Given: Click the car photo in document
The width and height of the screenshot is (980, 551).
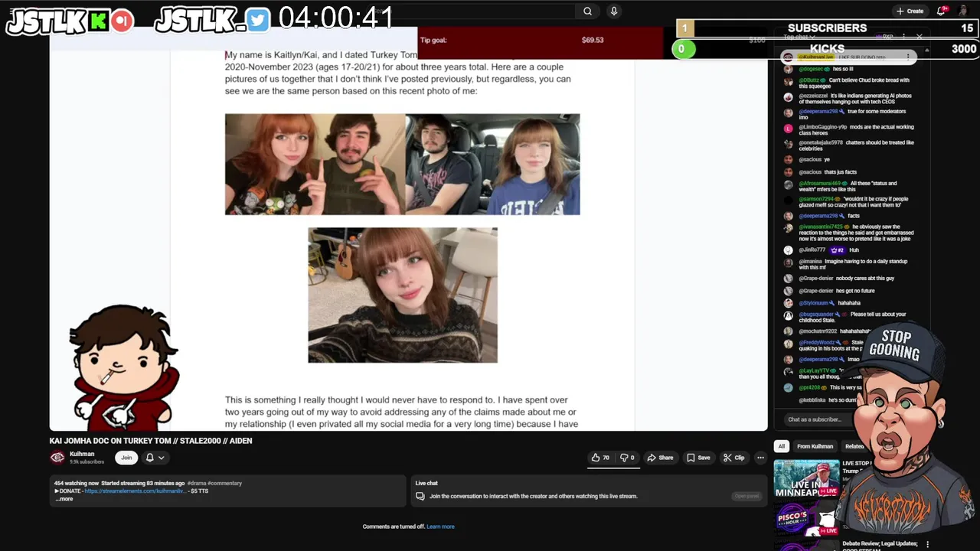Looking at the screenshot, I should click(492, 165).
